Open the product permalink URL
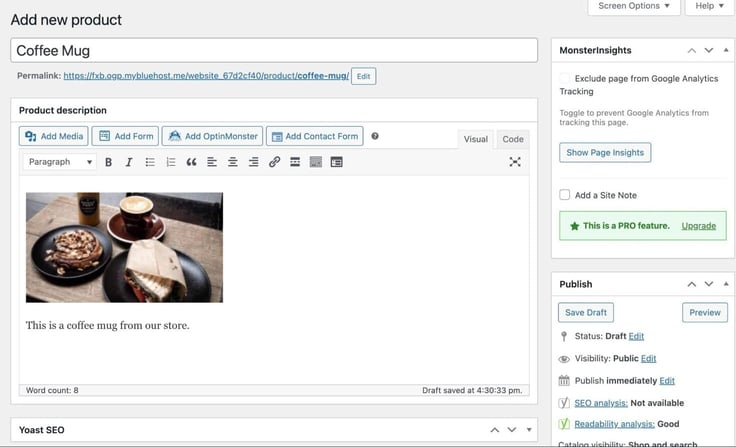The width and height of the screenshot is (736, 447). tap(206, 76)
